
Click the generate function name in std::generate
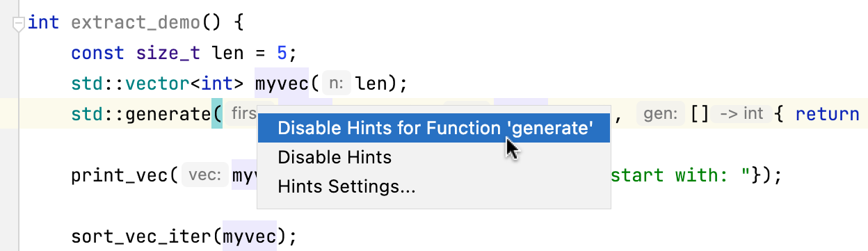168,113
